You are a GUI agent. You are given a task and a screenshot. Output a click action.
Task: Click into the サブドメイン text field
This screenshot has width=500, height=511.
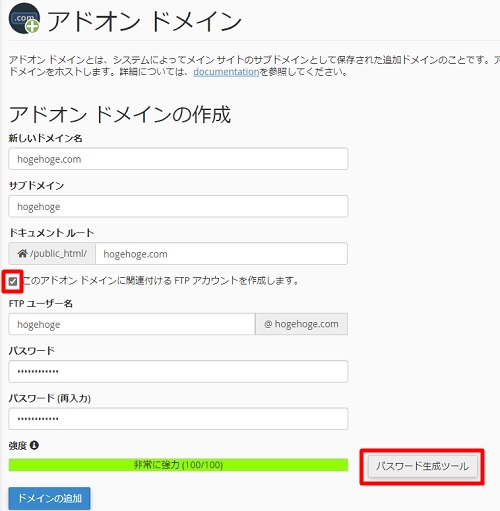coord(178,206)
